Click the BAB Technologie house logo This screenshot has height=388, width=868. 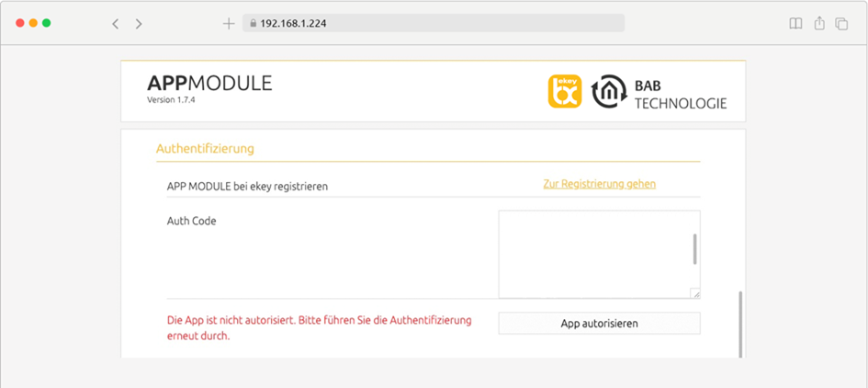(610, 91)
